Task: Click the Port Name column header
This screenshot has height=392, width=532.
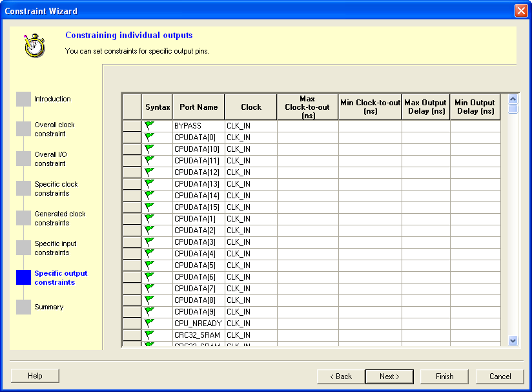Action: [x=198, y=107]
